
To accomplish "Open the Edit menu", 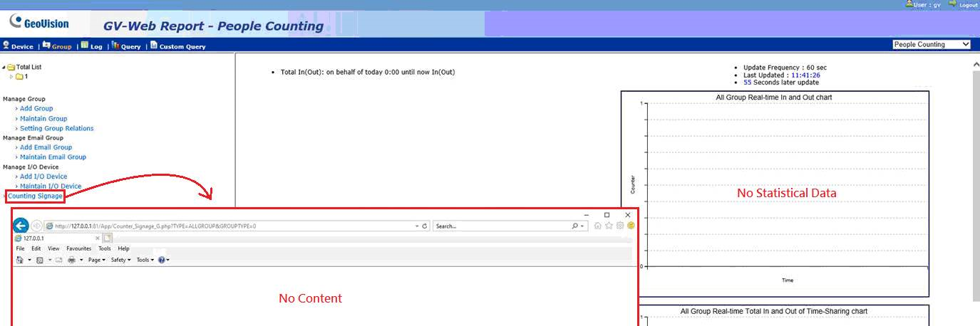I will pyautogui.click(x=36, y=249).
